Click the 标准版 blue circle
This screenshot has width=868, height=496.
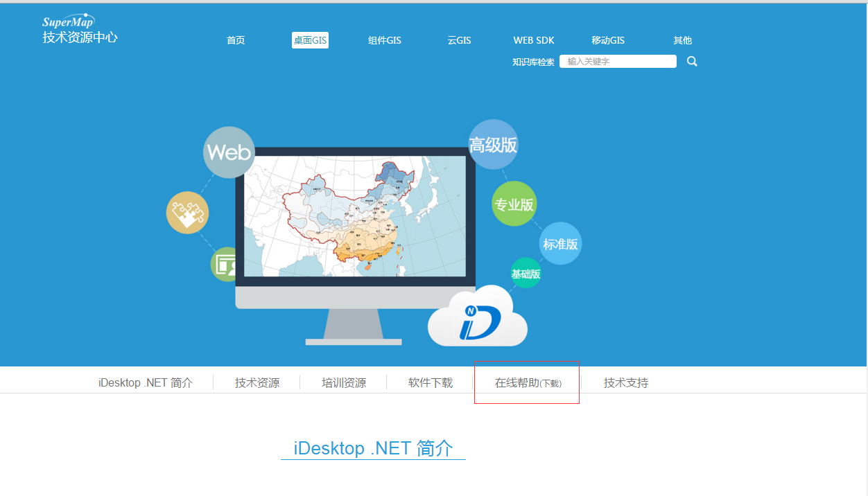560,244
